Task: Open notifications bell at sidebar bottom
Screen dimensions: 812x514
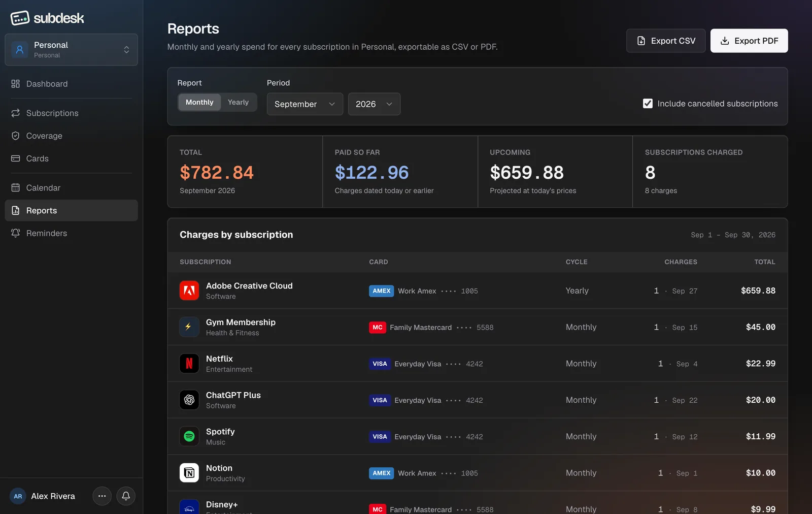Action: [x=126, y=496]
